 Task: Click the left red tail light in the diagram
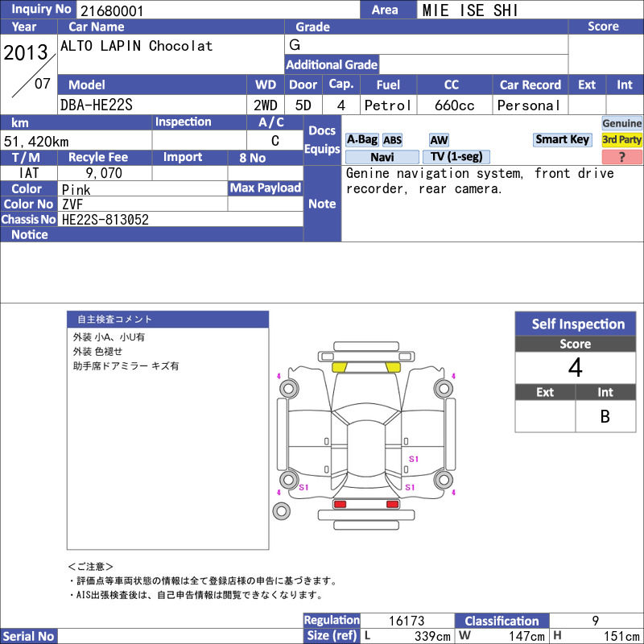[340, 504]
